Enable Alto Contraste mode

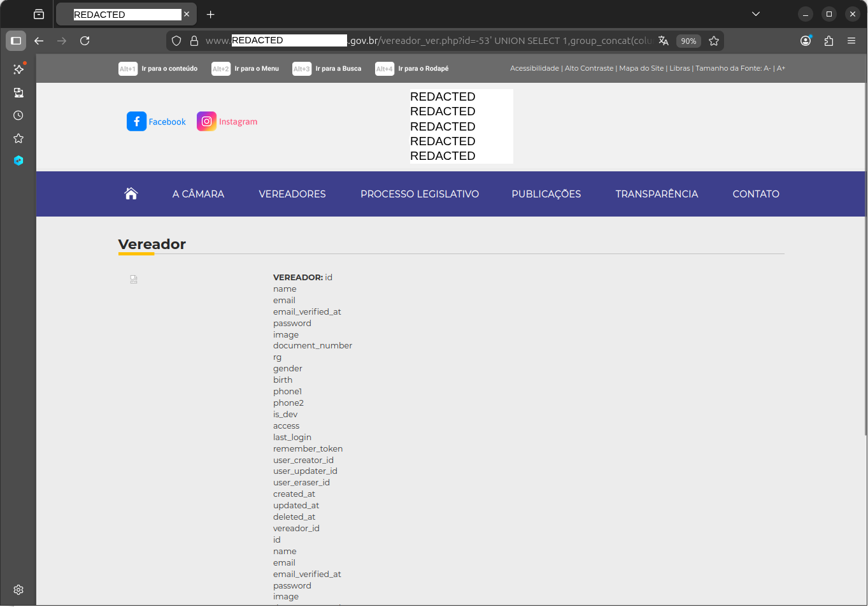(x=589, y=68)
